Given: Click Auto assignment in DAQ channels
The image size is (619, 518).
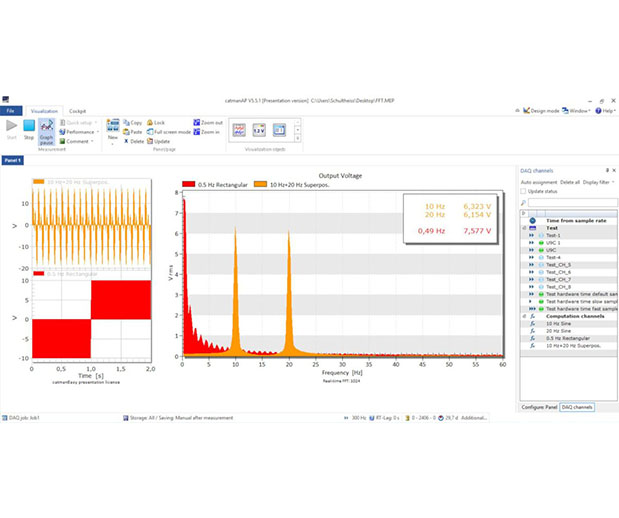Looking at the screenshot, I should pyautogui.click(x=538, y=182).
